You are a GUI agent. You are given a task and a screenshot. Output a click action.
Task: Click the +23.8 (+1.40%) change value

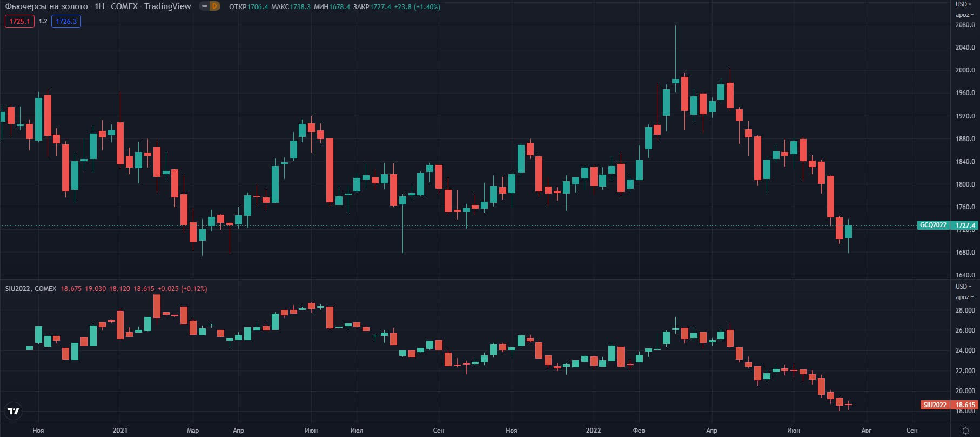pos(417,7)
